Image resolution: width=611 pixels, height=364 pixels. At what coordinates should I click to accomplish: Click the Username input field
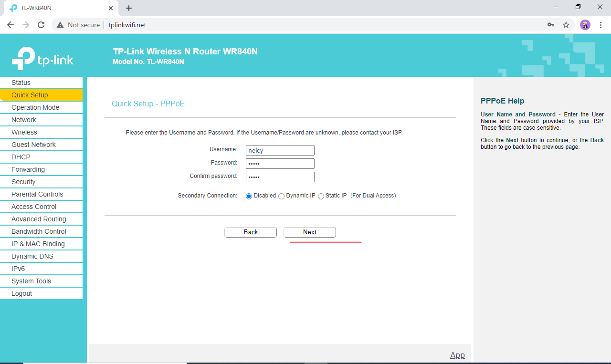[280, 150]
